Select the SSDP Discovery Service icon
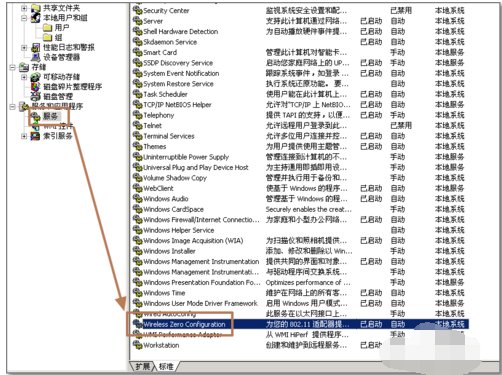 137,62
